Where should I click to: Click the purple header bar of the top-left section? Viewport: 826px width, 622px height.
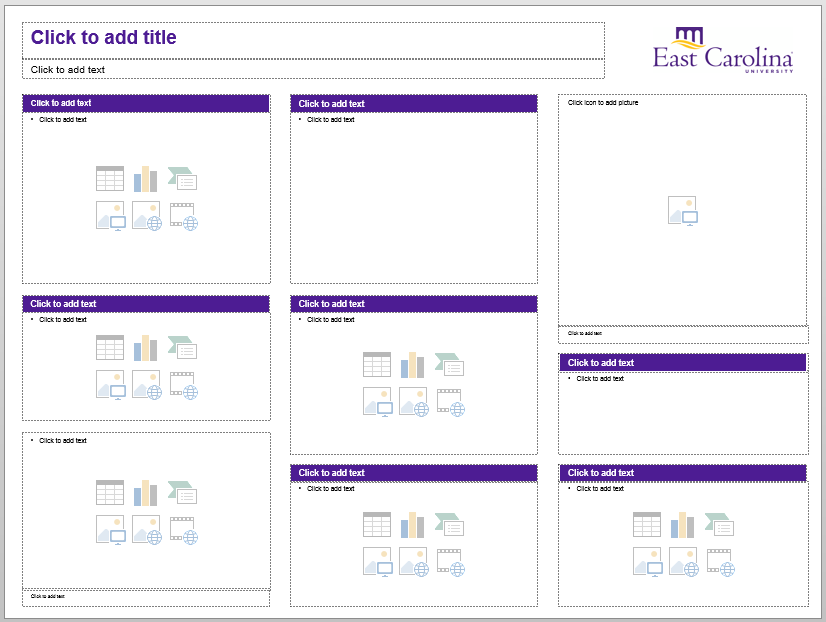click(x=146, y=103)
